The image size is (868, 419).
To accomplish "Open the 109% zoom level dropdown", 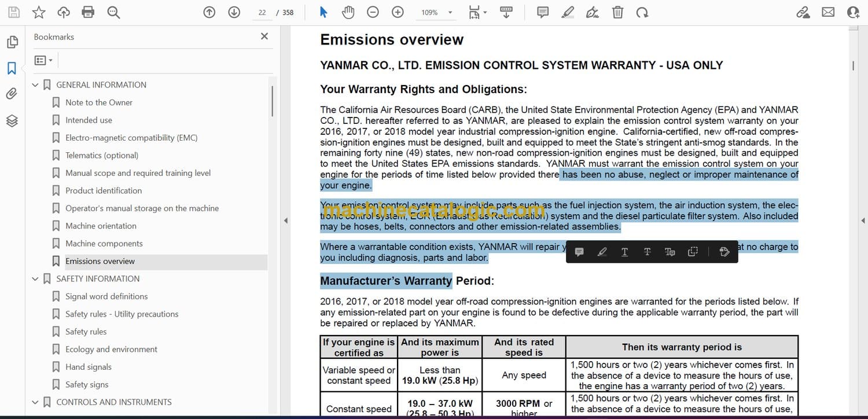I will click(450, 13).
